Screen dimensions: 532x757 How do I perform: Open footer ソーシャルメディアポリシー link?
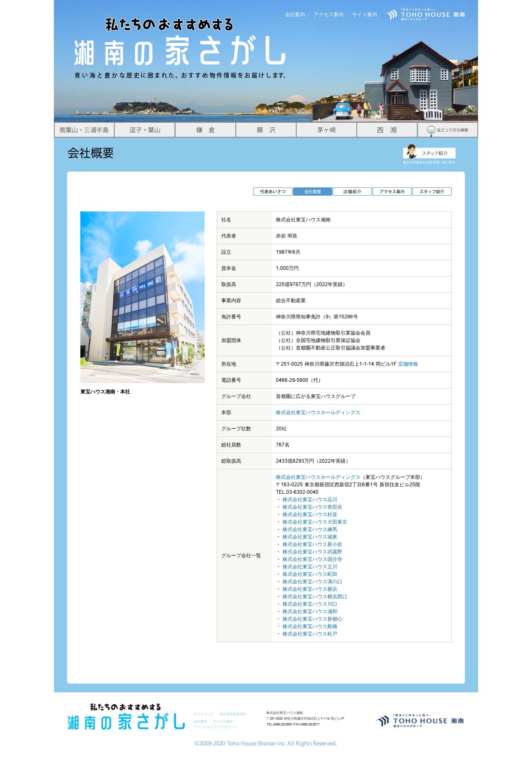[215, 727]
